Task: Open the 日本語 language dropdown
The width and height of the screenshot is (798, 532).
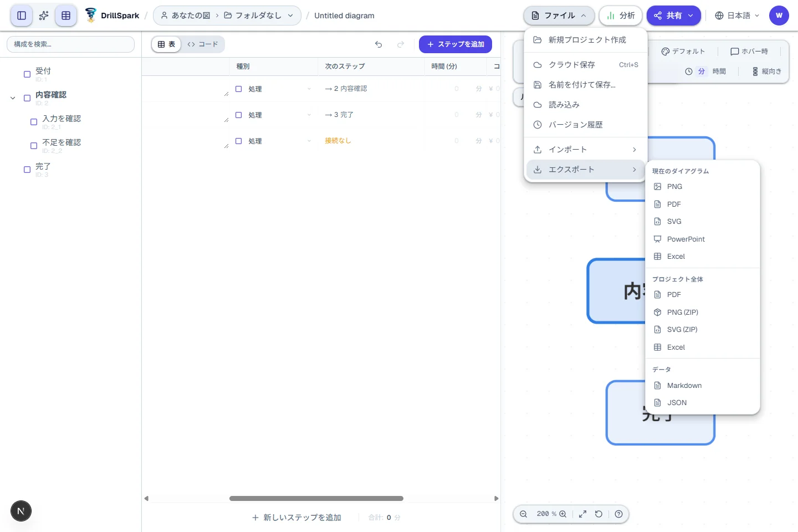Action: tap(737, 16)
